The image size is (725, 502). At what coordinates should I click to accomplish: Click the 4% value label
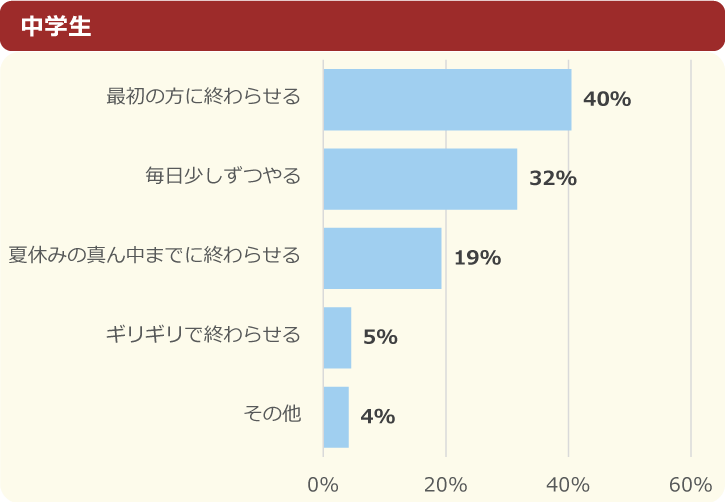click(x=377, y=416)
